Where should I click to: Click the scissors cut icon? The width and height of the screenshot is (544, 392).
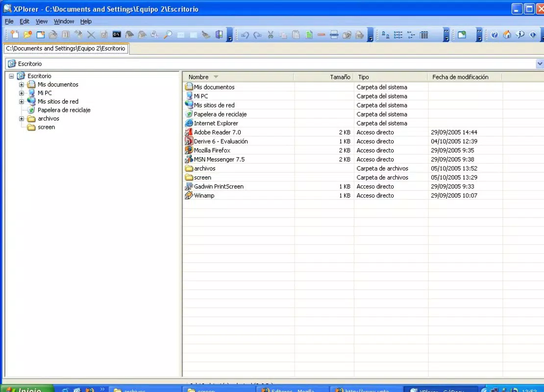pyautogui.click(x=271, y=35)
